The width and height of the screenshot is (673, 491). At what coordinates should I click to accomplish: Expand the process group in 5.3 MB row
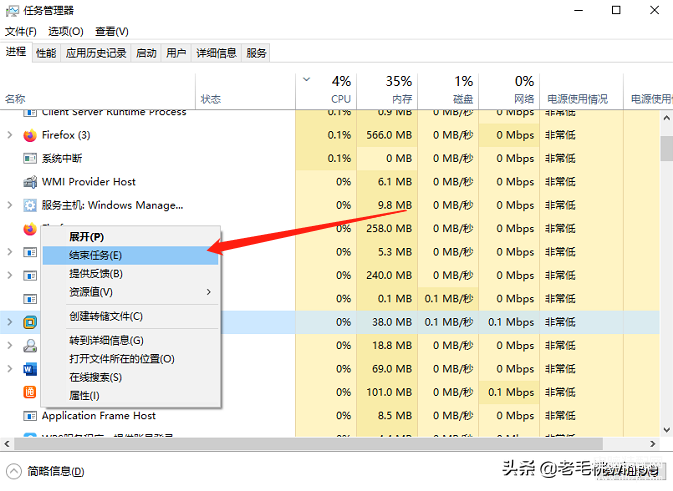pos(9,252)
